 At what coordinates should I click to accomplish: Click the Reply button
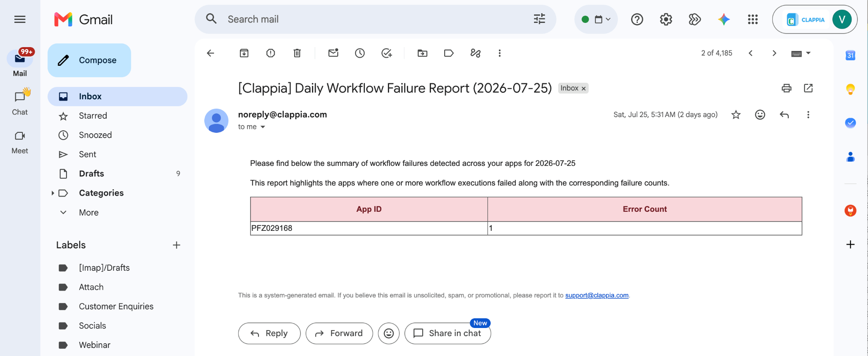(x=269, y=334)
